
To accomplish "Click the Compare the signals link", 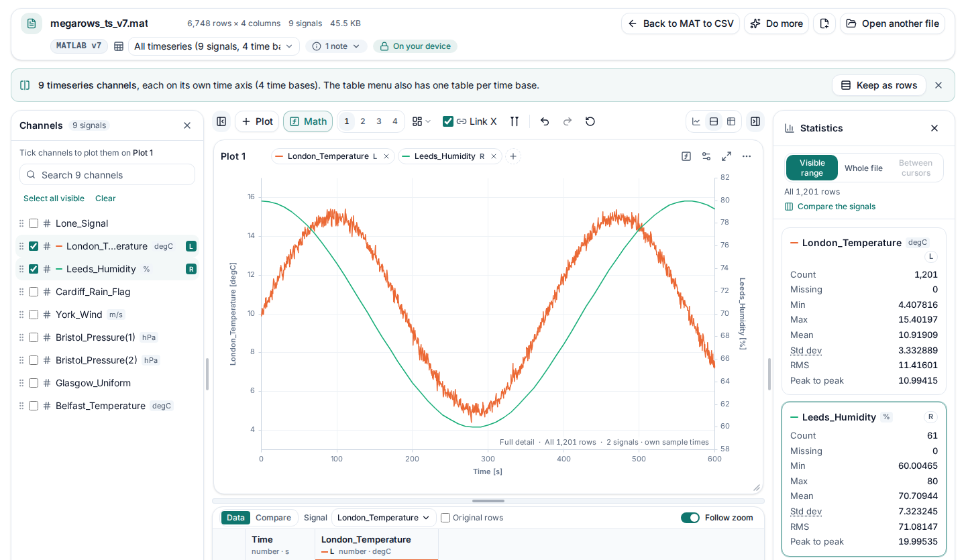I will pos(830,207).
